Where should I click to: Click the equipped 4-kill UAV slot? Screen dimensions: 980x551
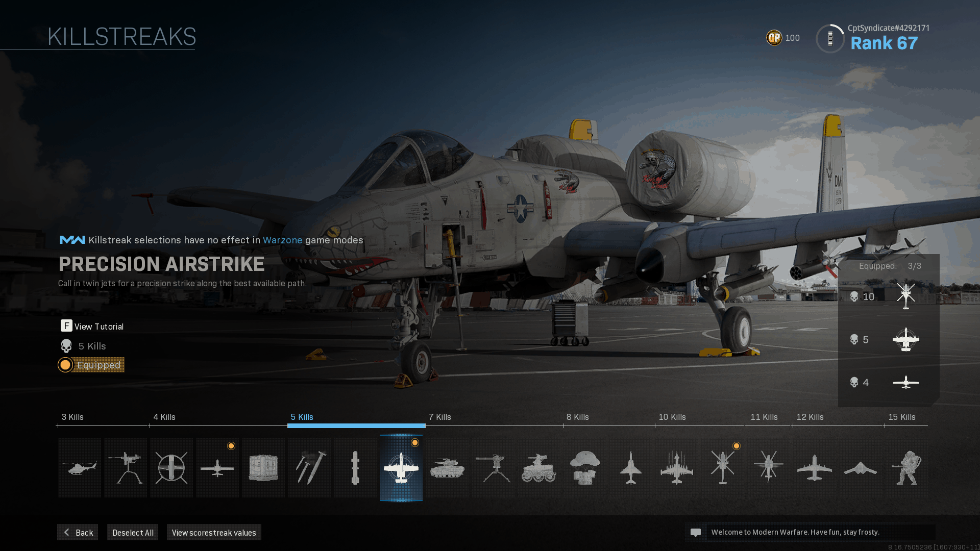(905, 382)
